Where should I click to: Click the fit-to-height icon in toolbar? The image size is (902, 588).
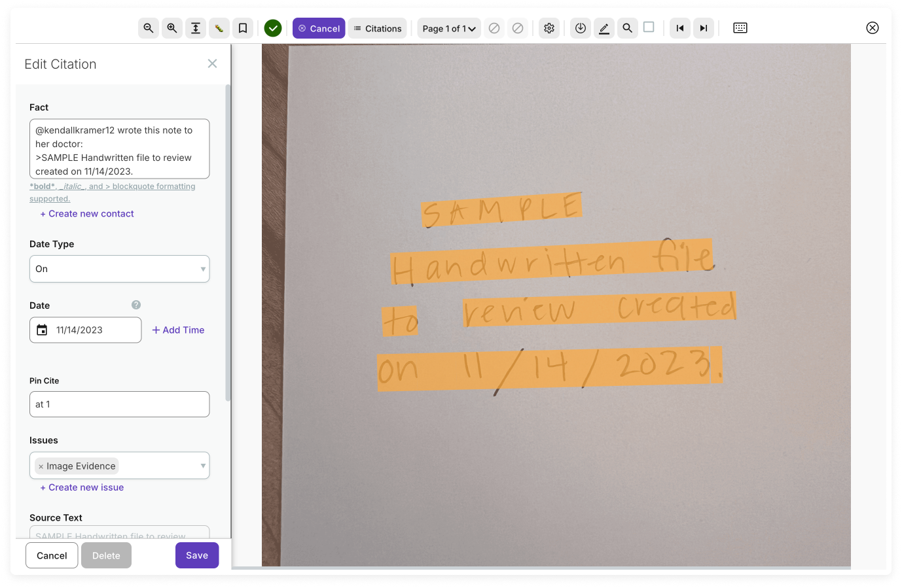tap(196, 28)
